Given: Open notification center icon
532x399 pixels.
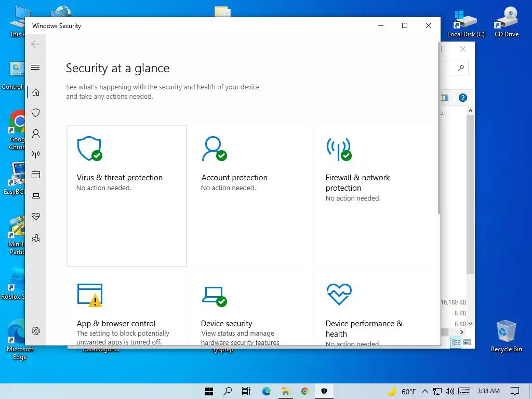Looking at the screenshot, I should 515,391.
